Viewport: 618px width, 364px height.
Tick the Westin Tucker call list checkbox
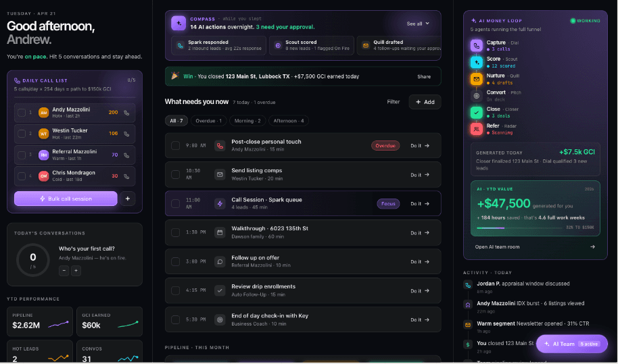pyautogui.click(x=22, y=134)
